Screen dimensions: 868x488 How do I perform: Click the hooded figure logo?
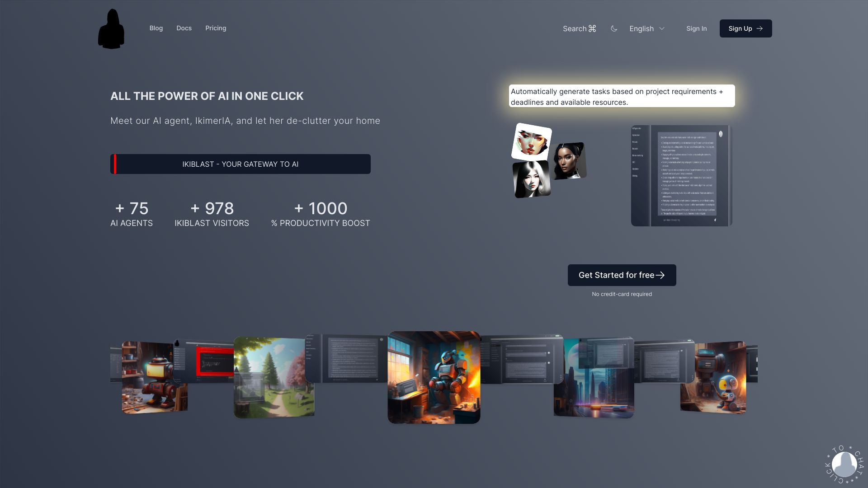coord(111,29)
